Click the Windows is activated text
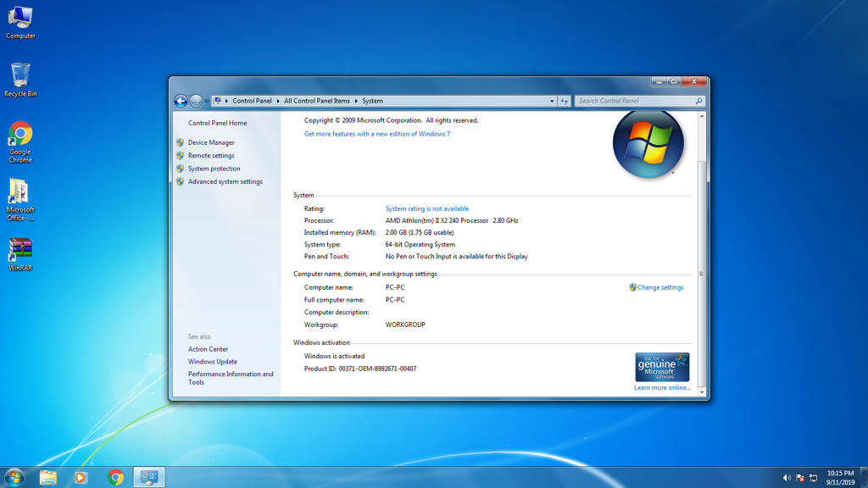Screen dimensions: 868x488 pos(334,357)
